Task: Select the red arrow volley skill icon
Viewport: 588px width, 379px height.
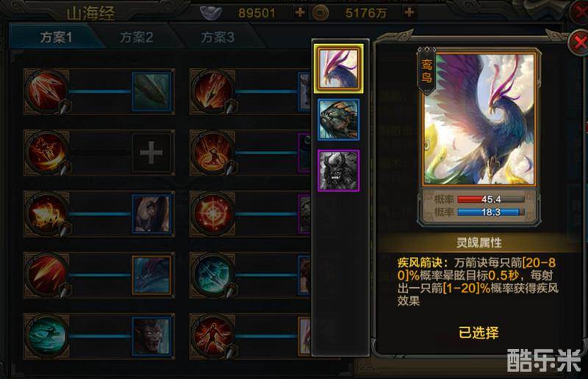Action: pos(46,91)
